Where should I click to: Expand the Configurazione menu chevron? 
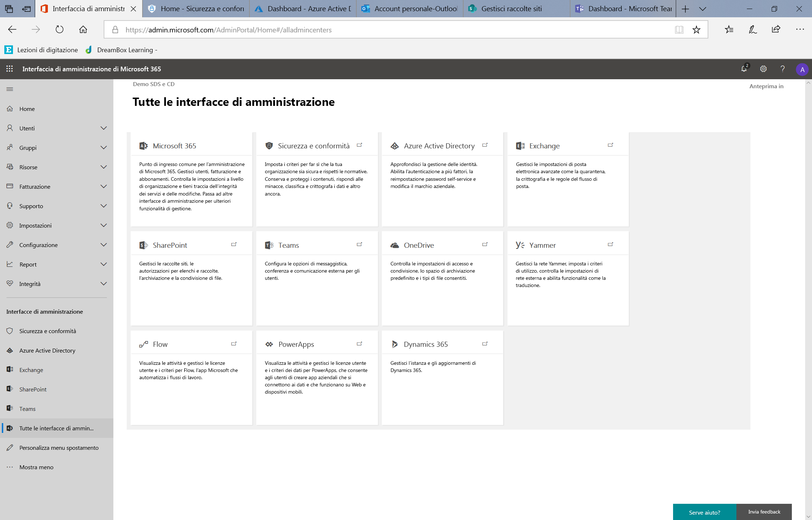coord(104,245)
